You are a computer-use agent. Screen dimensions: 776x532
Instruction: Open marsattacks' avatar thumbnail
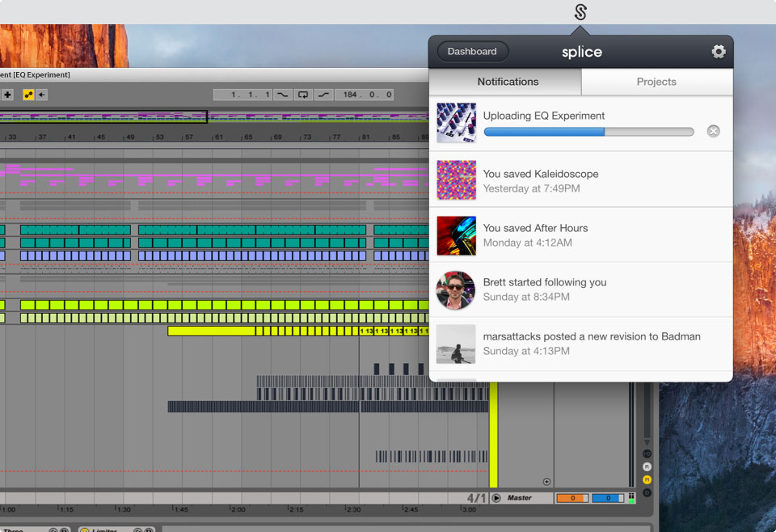456,344
